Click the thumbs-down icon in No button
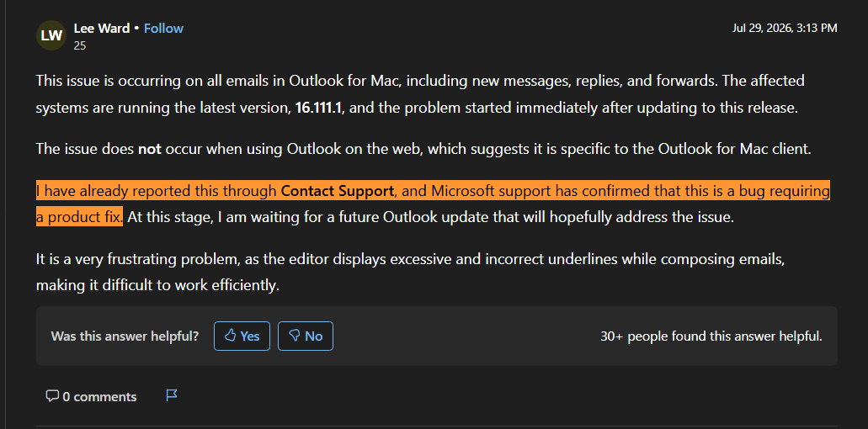Viewport: 868px width, 429px height. [295, 336]
